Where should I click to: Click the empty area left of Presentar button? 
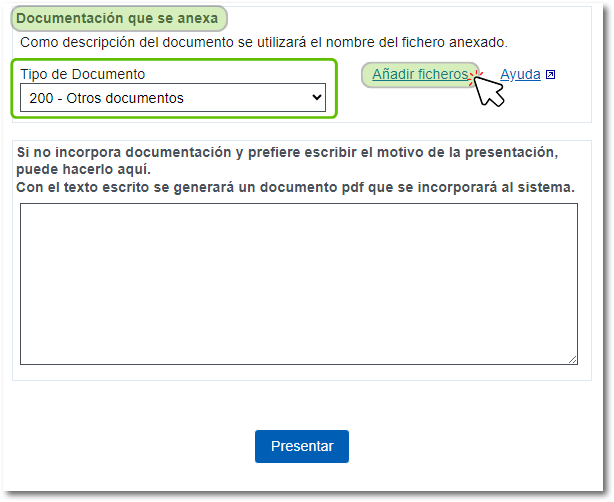[130, 446]
